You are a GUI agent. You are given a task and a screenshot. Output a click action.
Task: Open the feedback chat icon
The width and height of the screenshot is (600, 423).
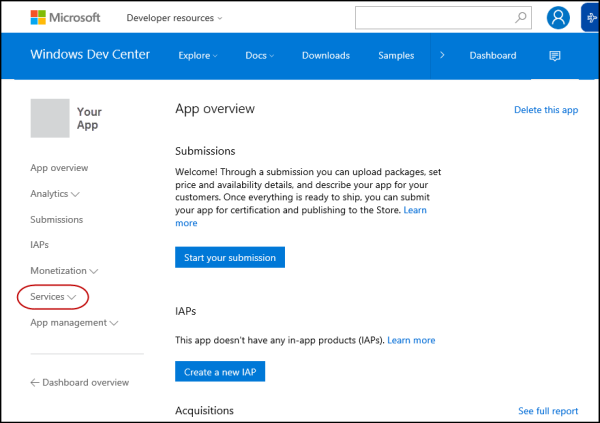coord(555,55)
